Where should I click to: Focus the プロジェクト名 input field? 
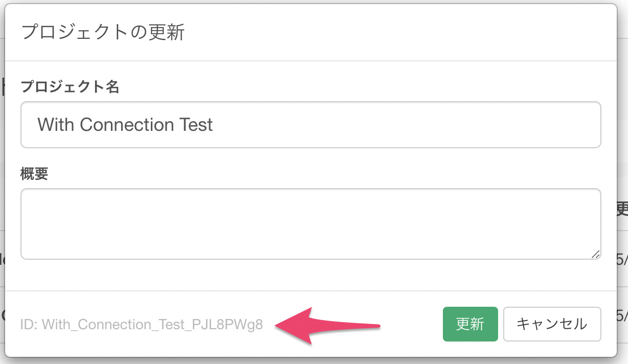(x=310, y=125)
